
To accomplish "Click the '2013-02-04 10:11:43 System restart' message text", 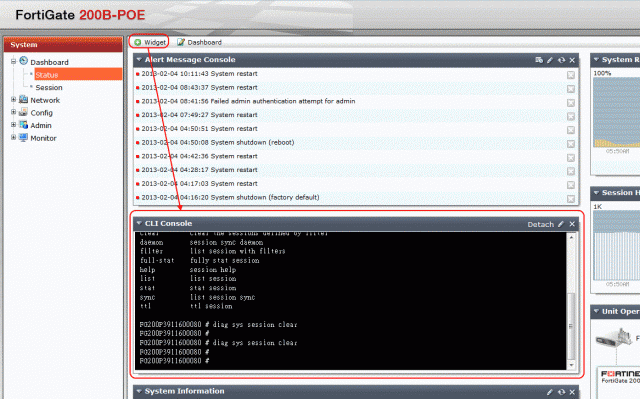I will [x=200, y=74].
